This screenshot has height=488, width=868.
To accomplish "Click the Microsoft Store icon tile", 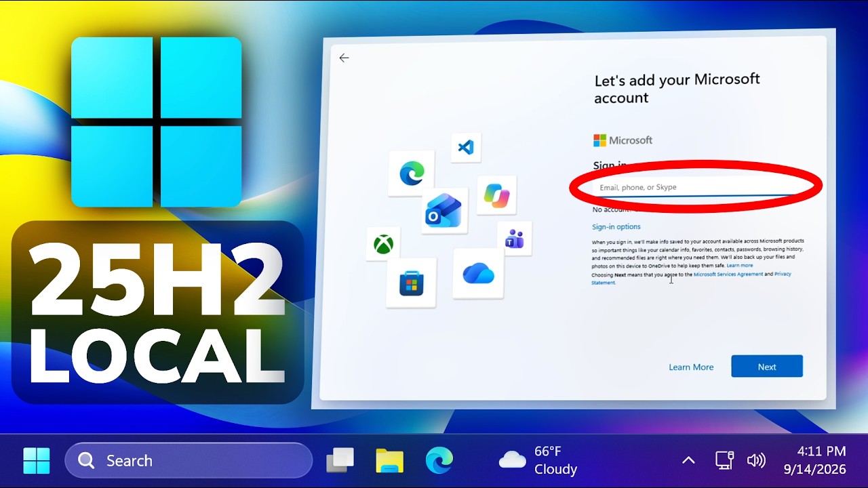I will pos(411,283).
